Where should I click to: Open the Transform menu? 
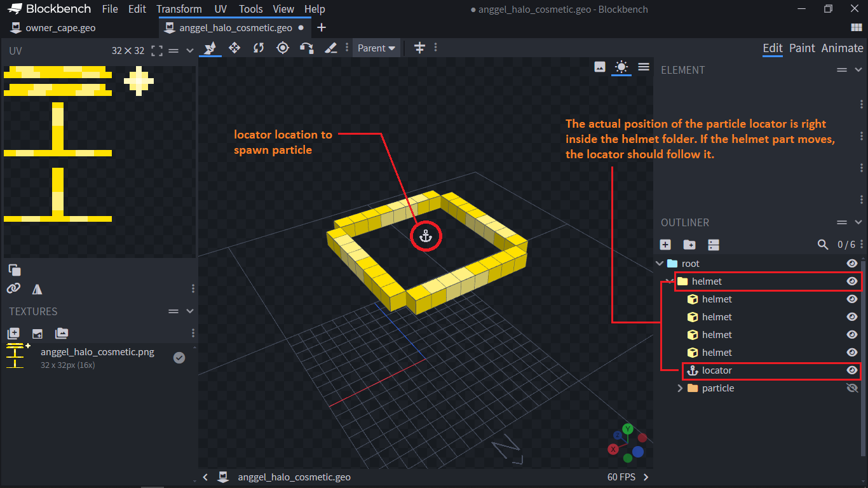click(179, 9)
